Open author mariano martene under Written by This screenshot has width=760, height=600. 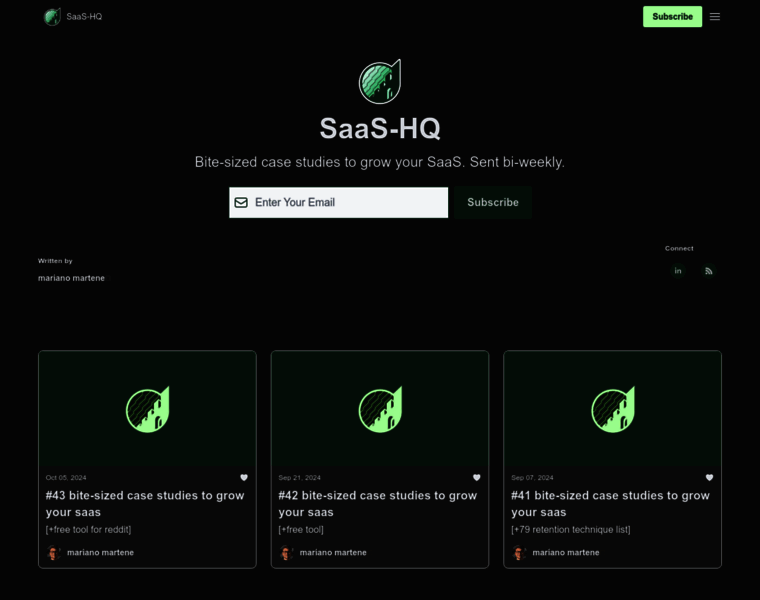click(71, 278)
